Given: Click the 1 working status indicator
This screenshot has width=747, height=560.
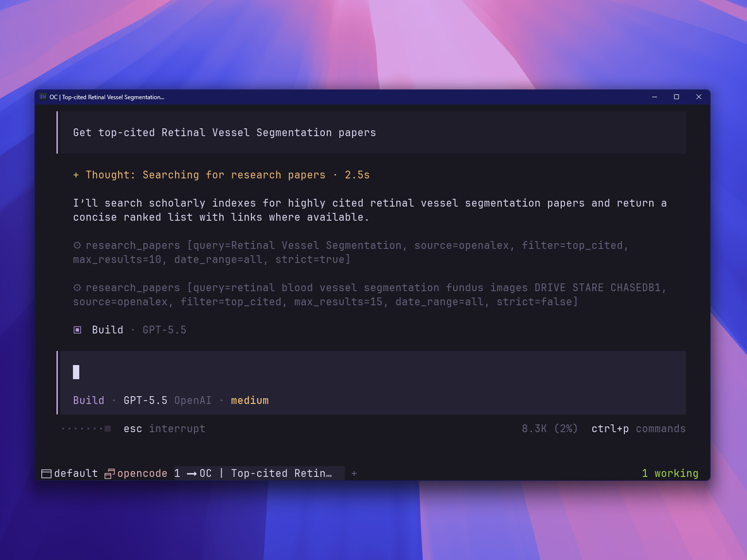Looking at the screenshot, I should coord(670,473).
